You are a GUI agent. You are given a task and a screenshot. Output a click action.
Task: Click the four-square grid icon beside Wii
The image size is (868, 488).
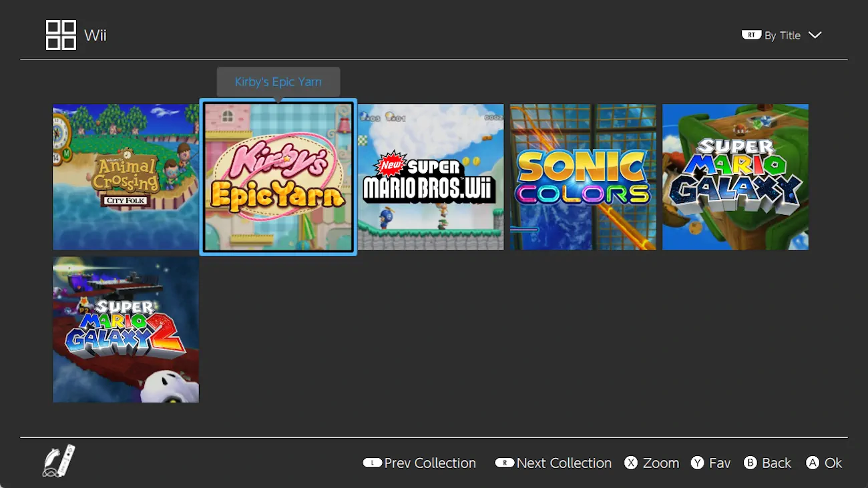61,35
